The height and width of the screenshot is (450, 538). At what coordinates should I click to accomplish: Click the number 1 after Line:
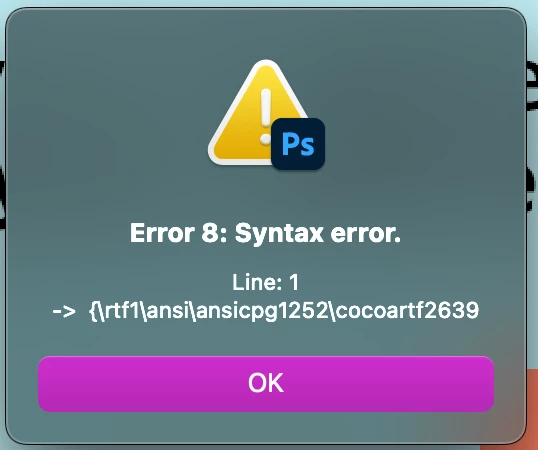pyautogui.click(x=294, y=283)
